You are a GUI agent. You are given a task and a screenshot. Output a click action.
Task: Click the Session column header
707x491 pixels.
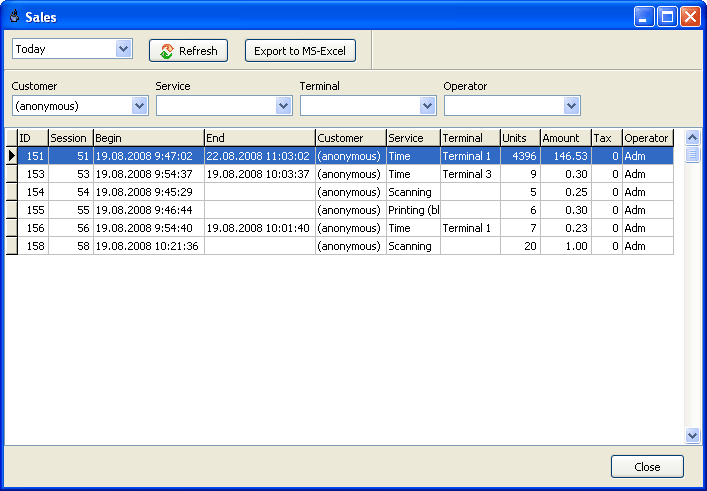(70, 138)
